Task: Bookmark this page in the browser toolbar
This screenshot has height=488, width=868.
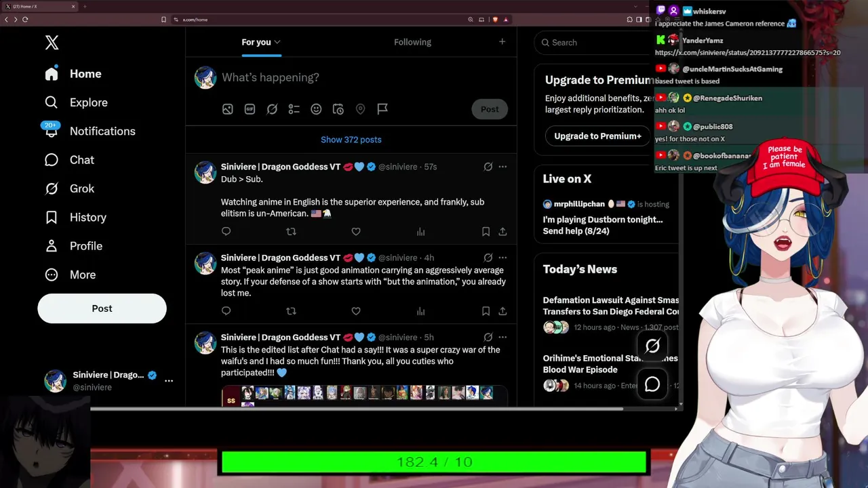Action: (163, 20)
